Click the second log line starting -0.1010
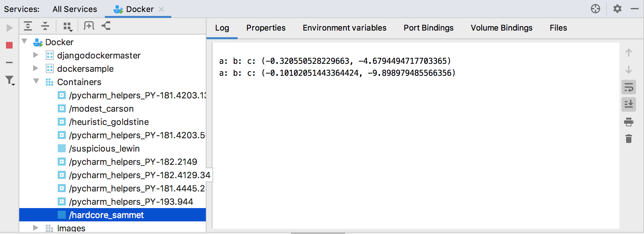644x234 pixels. 337,73
